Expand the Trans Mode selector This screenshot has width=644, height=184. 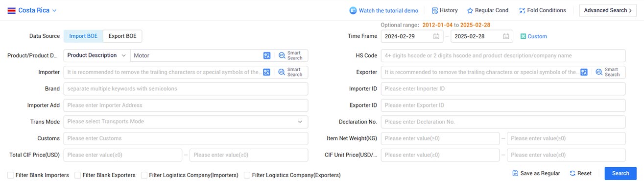(186, 122)
